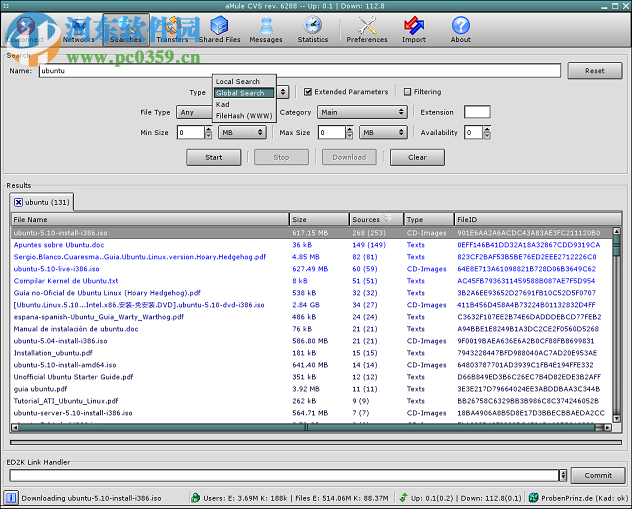This screenshot has height=509, width=632.
Task: Click the Download button
Action: click(349, 158)
